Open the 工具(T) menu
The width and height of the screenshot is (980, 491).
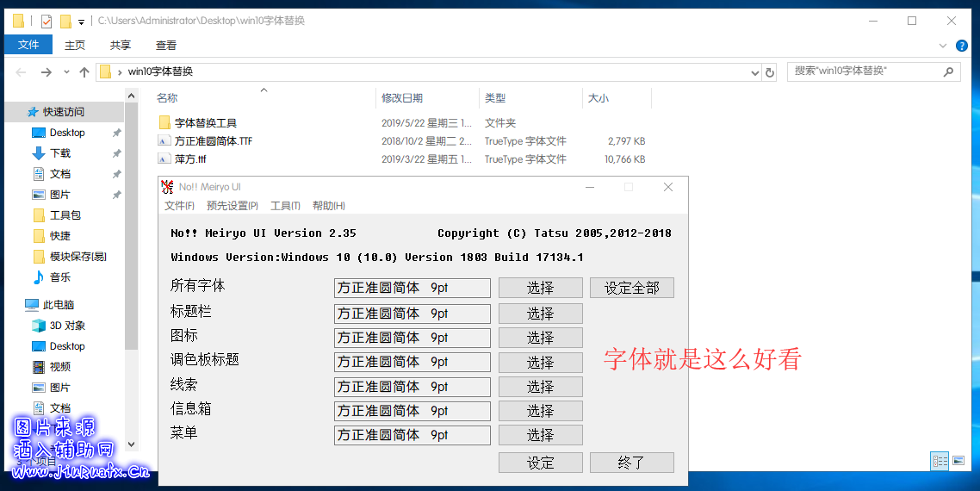click(285, 206)
